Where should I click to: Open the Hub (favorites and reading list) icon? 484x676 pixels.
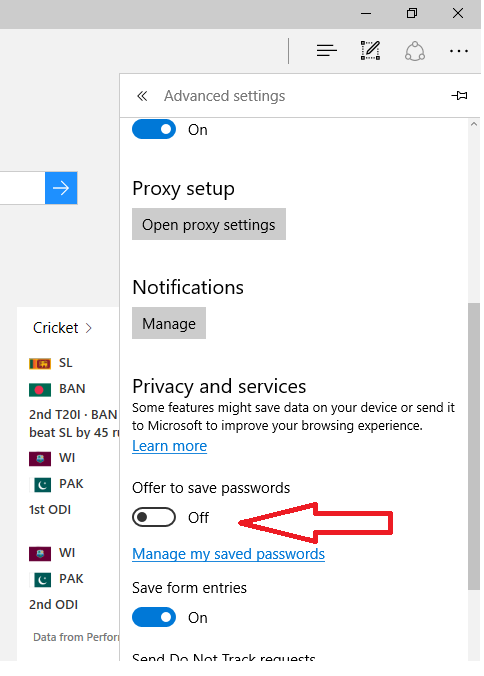click(326, 51)
